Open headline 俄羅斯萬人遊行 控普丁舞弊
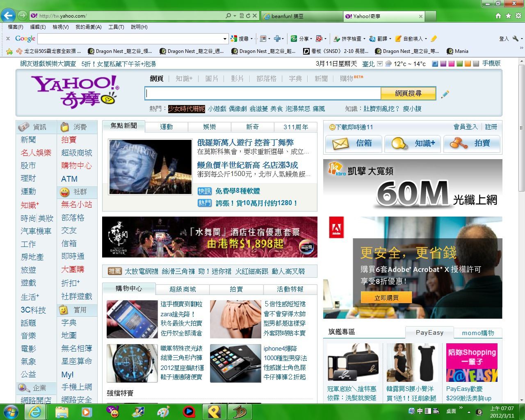 click(245, 142)
